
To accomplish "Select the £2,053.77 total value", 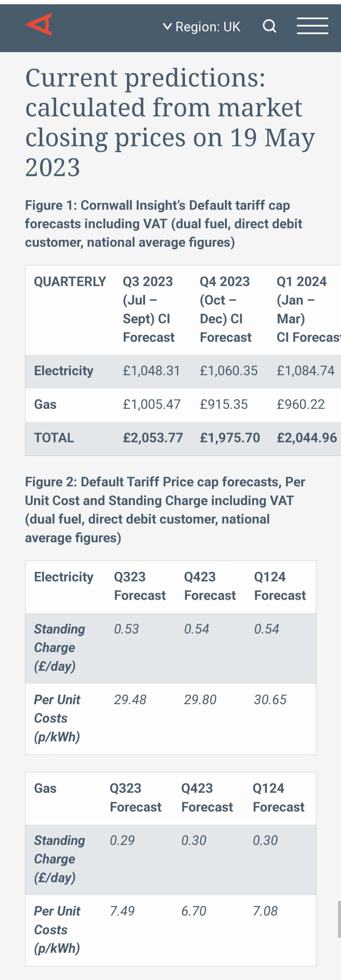I will coord(153,438).
